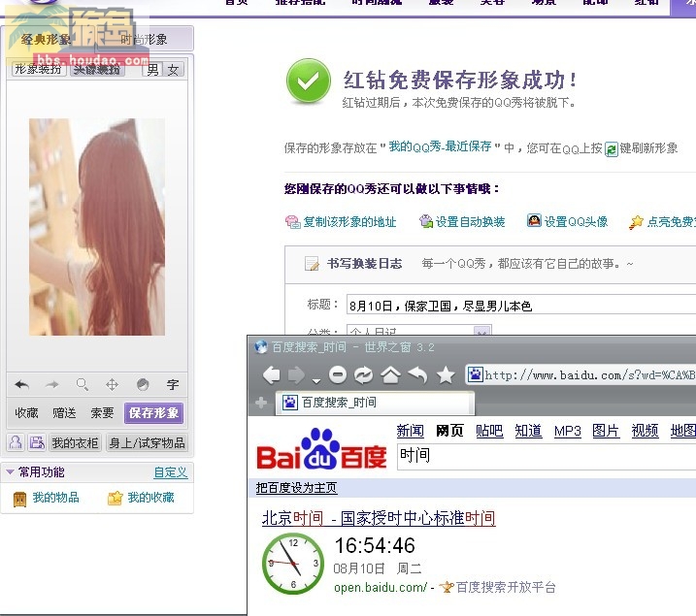Click the Baidu logo
The image size is (696, 616).
click(321, 450)
